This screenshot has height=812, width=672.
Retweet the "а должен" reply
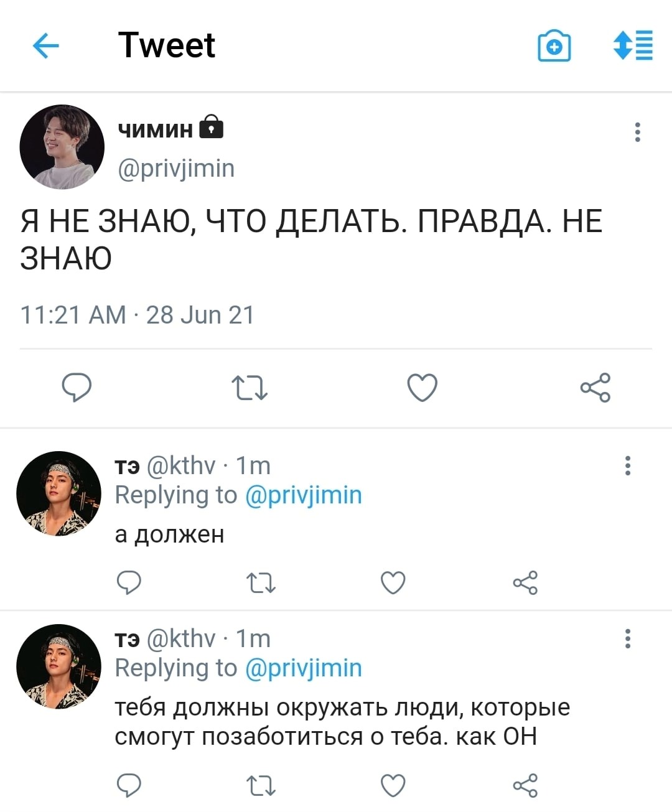pyautogui.click(x=261, y=583)
